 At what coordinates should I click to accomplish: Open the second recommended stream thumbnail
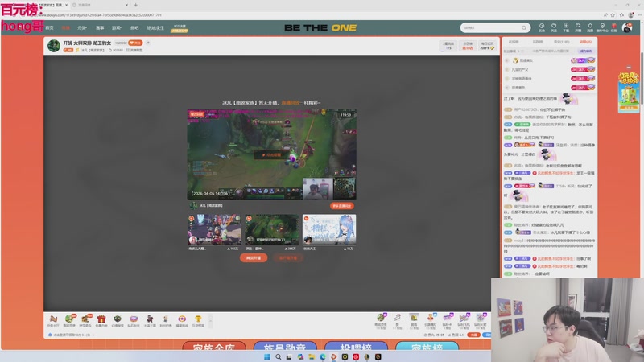tap(271, 229)
